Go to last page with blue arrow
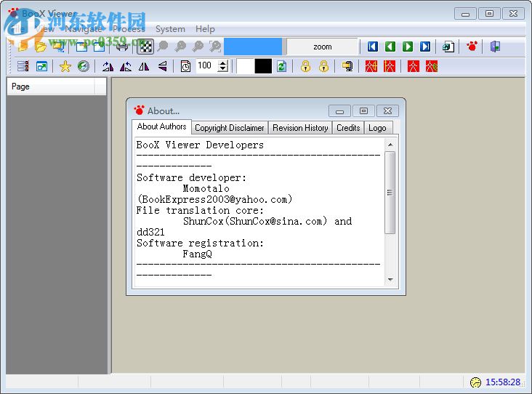Viewport: 532px width, 394px height. click(424, 47)
